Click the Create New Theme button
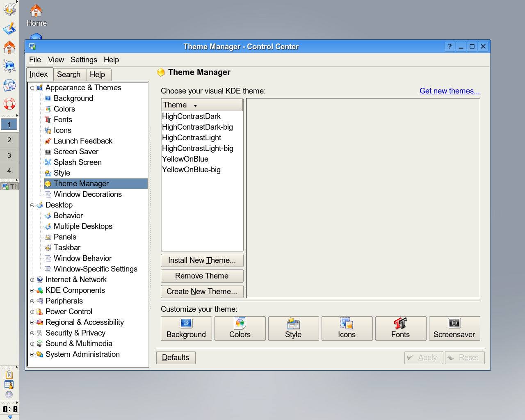Screen dimensions: 525x420 [x=202, y=292]
